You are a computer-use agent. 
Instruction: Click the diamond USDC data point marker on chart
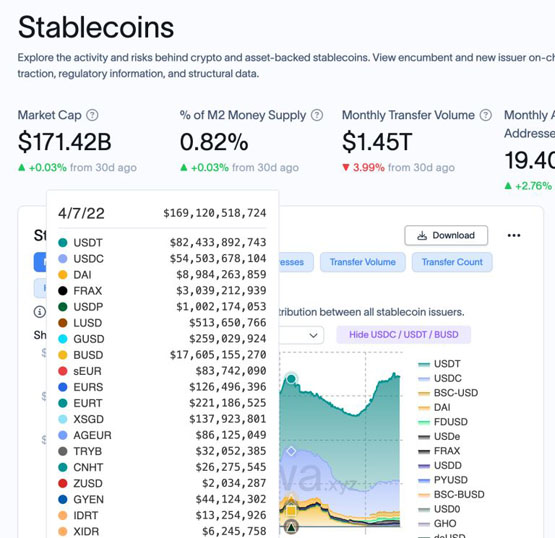coord(291,451)
